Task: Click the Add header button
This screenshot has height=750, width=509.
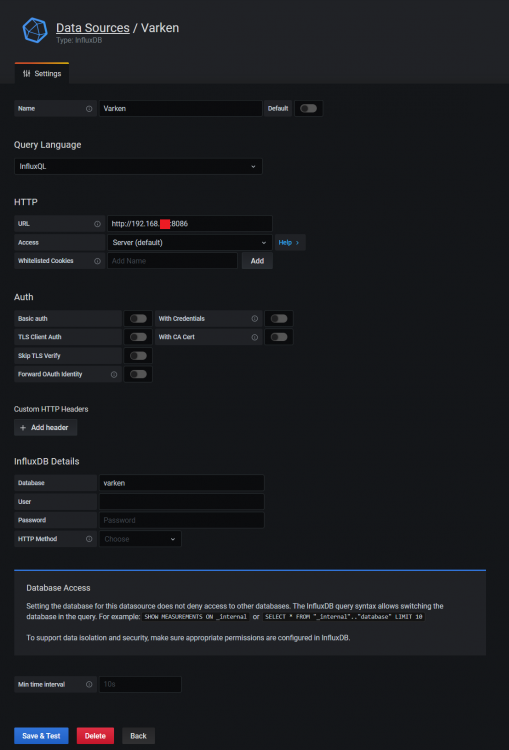Action: tap(45, 428)
